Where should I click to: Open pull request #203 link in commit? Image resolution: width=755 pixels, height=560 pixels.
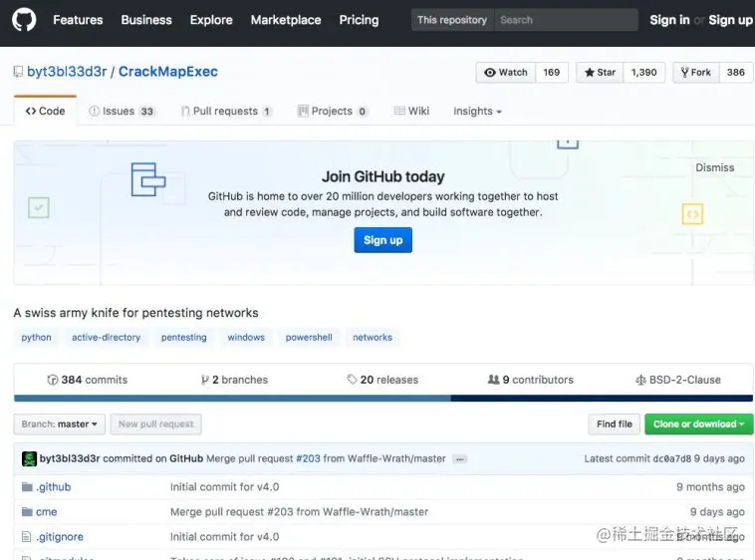click(308, 458)
